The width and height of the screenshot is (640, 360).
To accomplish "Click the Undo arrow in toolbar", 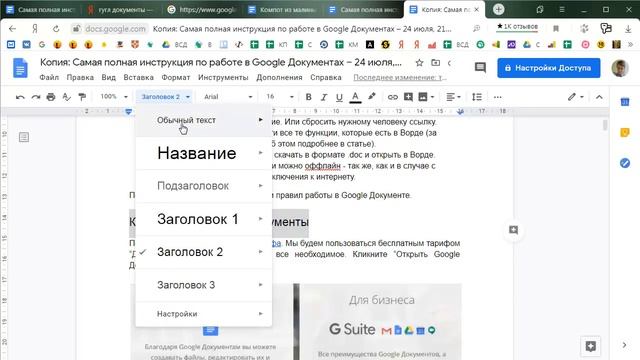I will click(20, 97).
